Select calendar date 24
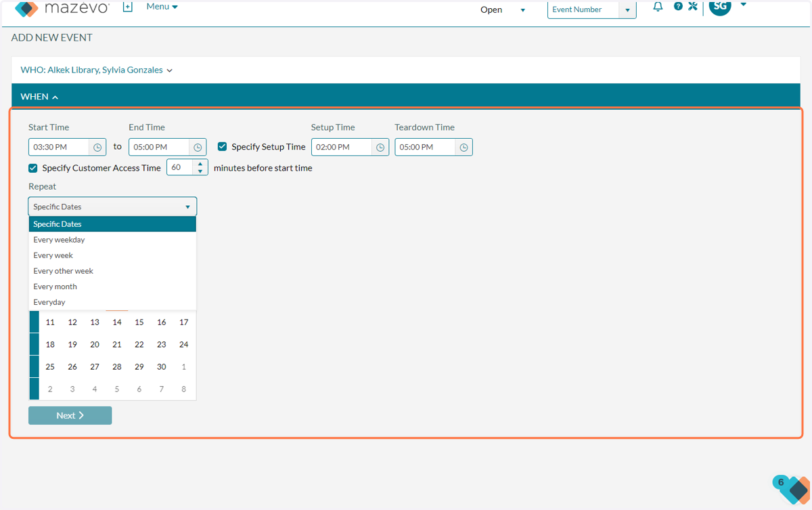 pyautogui.click(x=183, y=345)
